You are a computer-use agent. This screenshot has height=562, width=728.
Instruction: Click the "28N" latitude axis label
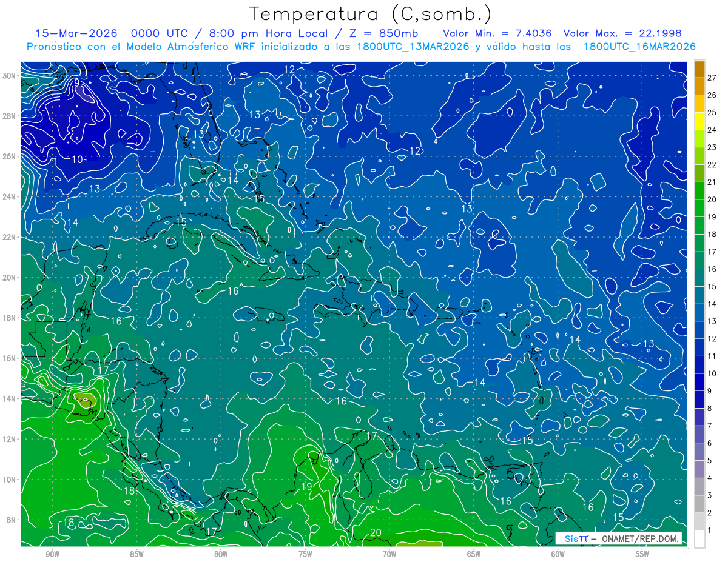click(9, 116)
